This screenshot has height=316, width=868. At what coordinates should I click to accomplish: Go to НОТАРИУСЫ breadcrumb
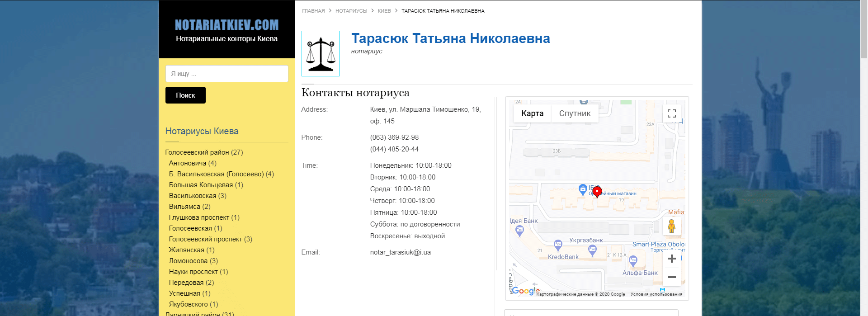tap(351, 11)
